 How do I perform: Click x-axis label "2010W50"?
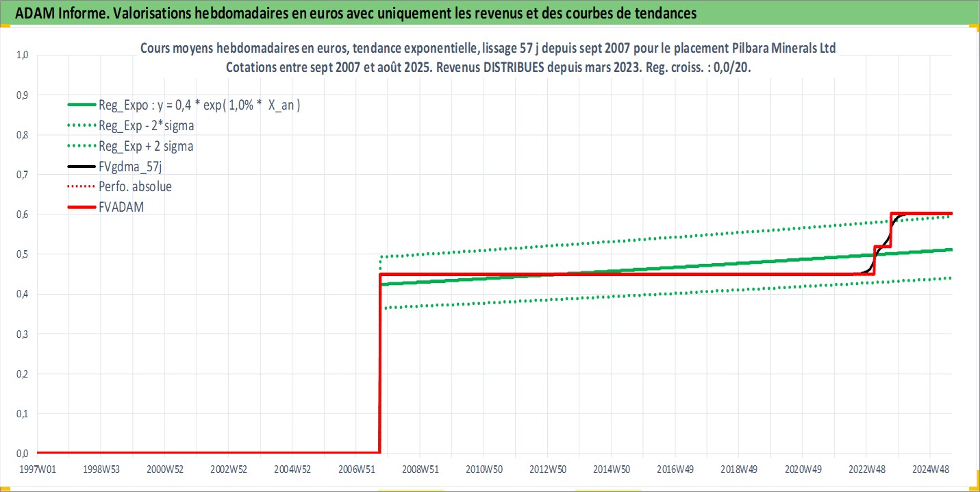tap(483, 469)
